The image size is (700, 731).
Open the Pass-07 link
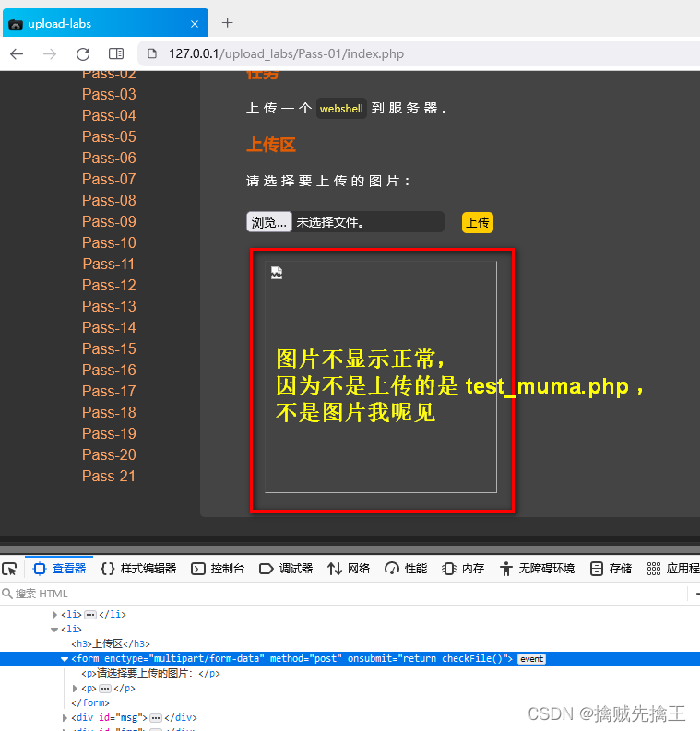pyautogui.click(x=109, y=179)
